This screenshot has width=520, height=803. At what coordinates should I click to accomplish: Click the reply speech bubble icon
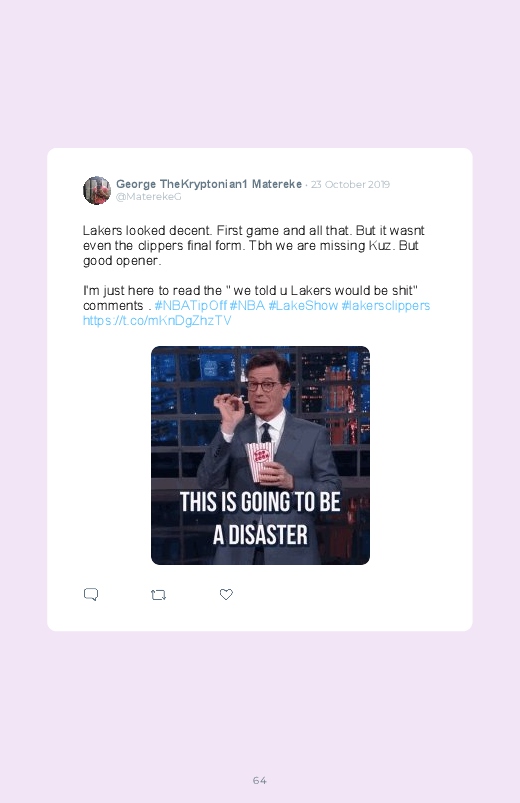click(x=91, y=594)
